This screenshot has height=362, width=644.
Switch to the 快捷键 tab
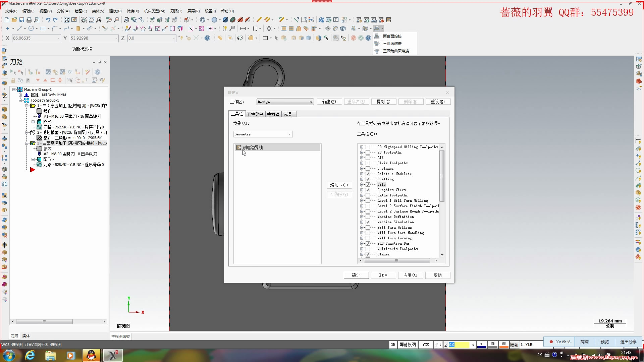(x=273, y=114)
